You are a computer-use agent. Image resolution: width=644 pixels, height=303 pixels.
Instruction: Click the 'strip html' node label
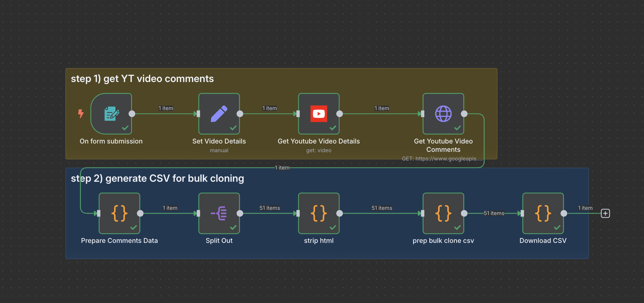(x=319, y=241)
